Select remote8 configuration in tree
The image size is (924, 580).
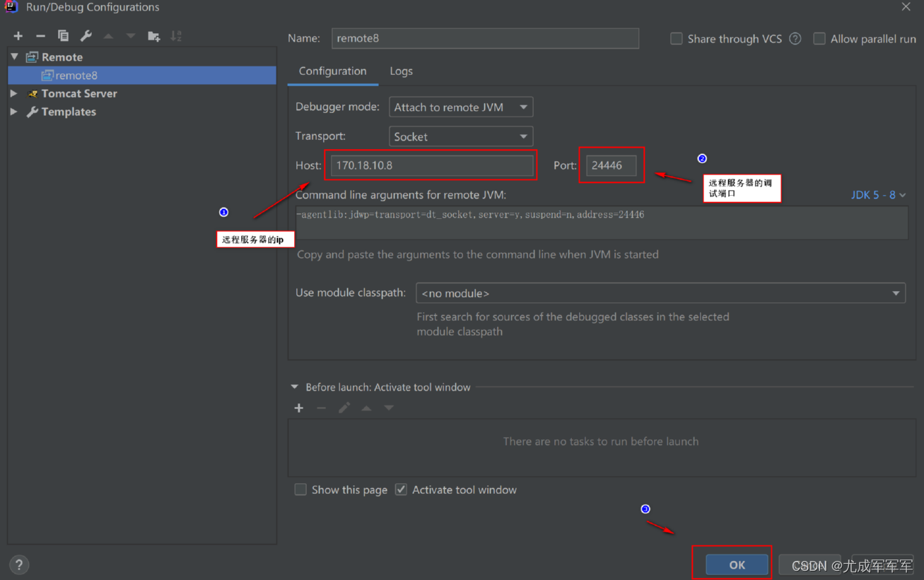click(141, 75)
